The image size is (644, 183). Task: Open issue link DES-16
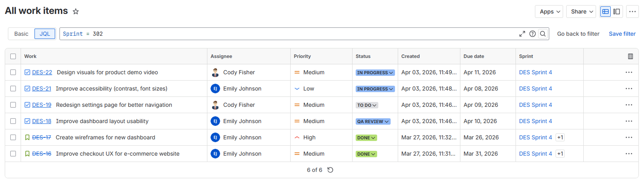tap(42, 154)
